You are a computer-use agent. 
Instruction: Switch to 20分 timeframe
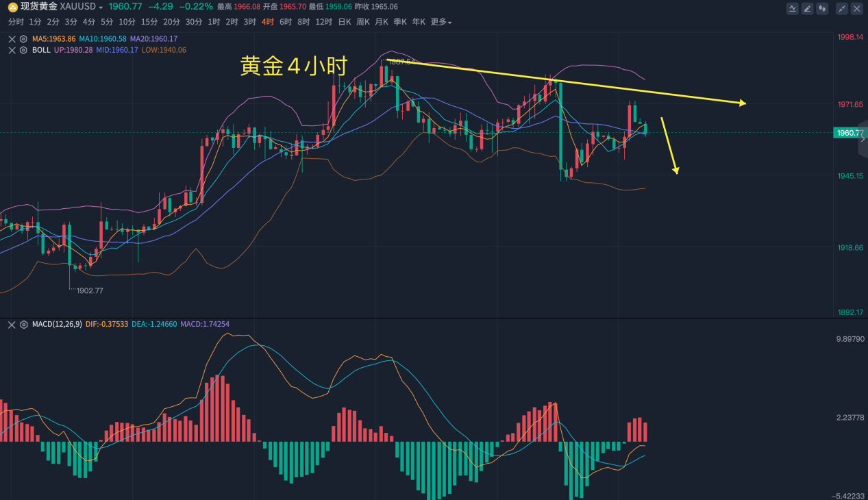pos(172,22)
